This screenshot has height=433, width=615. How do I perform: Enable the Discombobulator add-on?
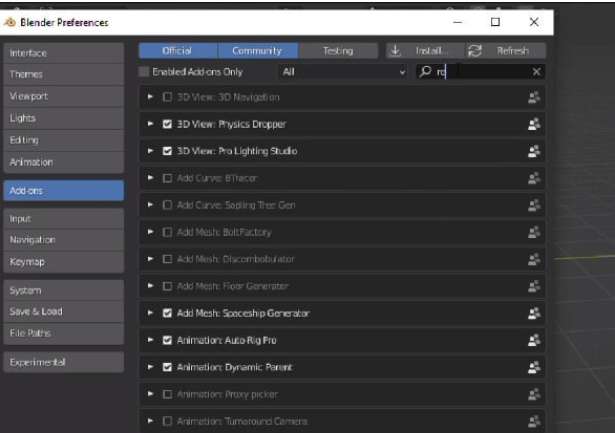point(167,259)
